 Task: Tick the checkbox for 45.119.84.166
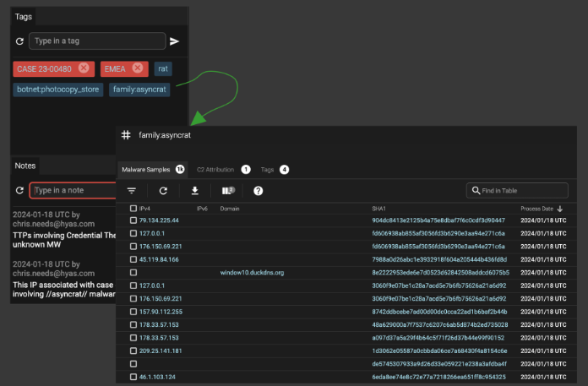click(133, 259)
